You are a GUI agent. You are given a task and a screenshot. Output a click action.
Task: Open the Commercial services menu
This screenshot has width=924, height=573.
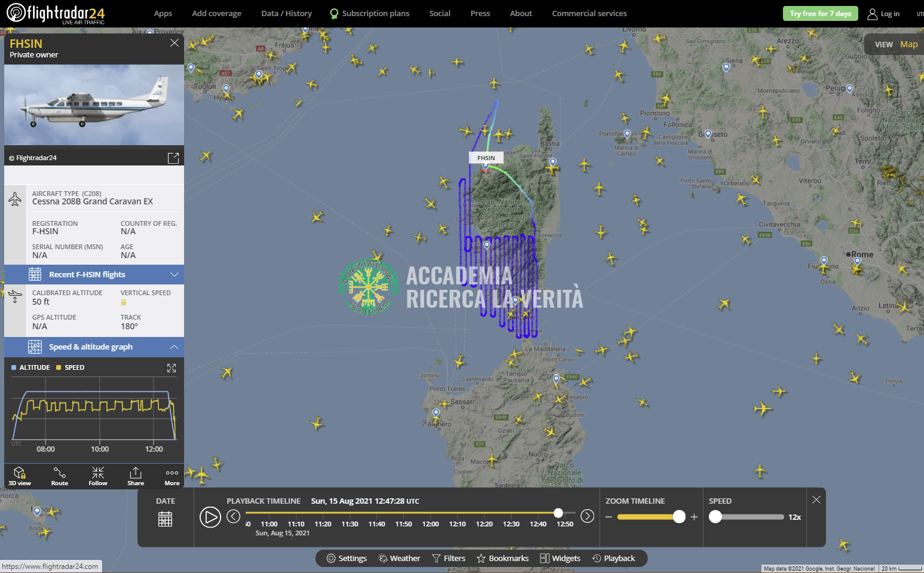589,13
